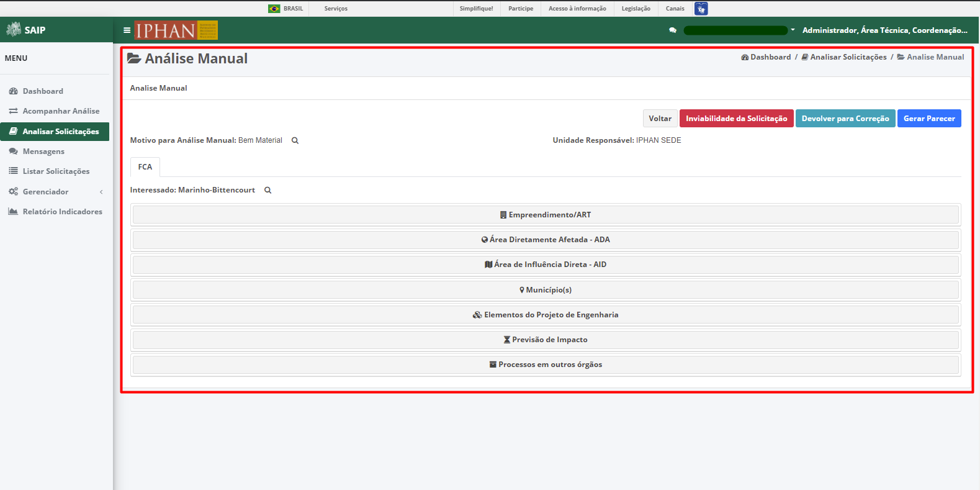Viewport: 980px width, 490px height.
Task: Open the accessibility Libras icon
Action: (701, 9)
